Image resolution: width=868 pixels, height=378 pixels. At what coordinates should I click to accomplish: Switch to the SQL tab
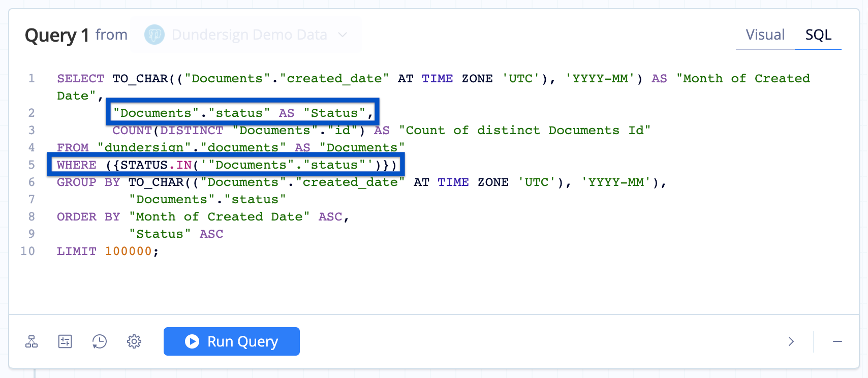(818, 35)
